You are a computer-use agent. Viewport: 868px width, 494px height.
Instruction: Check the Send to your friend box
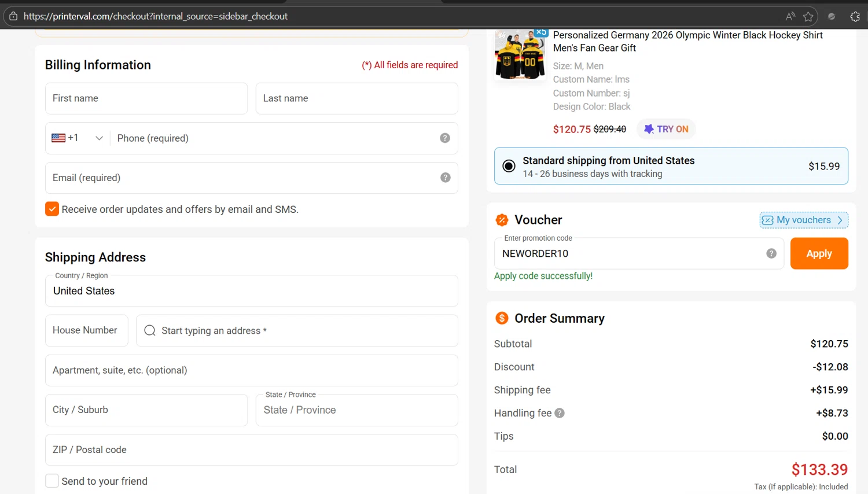pos(52,481)
